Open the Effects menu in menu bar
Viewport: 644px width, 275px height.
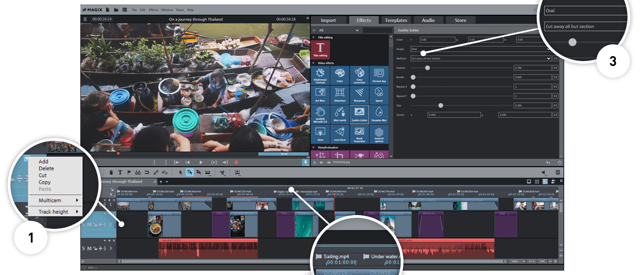click(153, 9)
